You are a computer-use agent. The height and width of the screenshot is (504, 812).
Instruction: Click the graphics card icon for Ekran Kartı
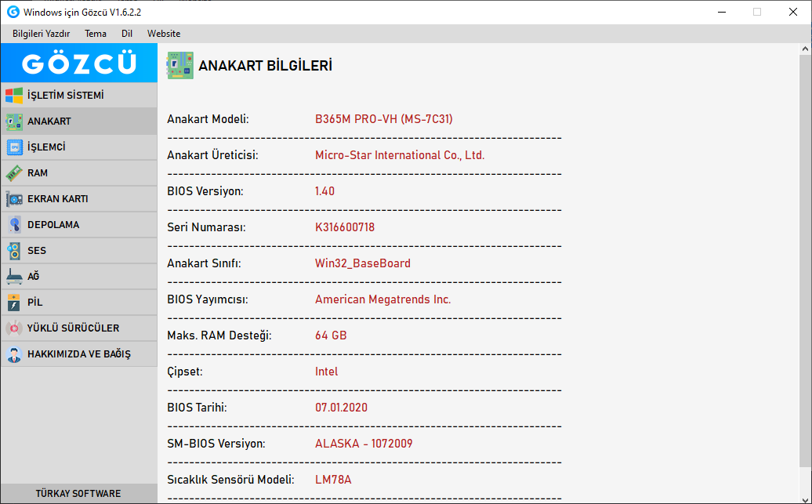14,199
